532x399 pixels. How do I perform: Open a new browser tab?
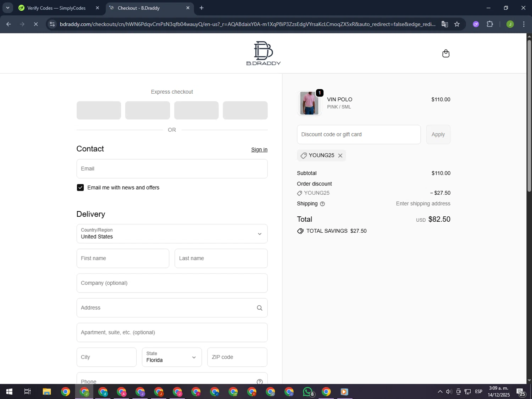click(x=201, y=8)
